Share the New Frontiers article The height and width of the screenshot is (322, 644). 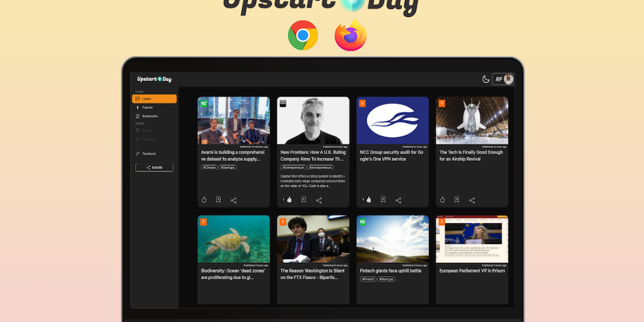click(319, 201)
